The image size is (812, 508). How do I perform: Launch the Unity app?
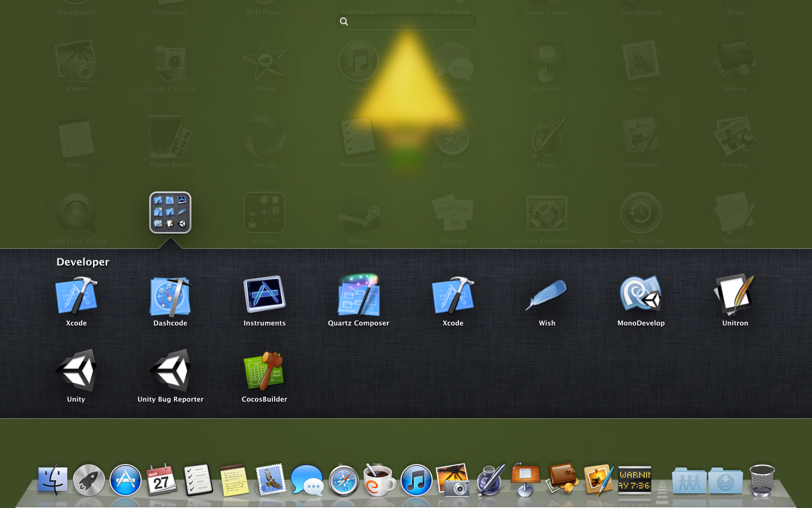point(76,371)
